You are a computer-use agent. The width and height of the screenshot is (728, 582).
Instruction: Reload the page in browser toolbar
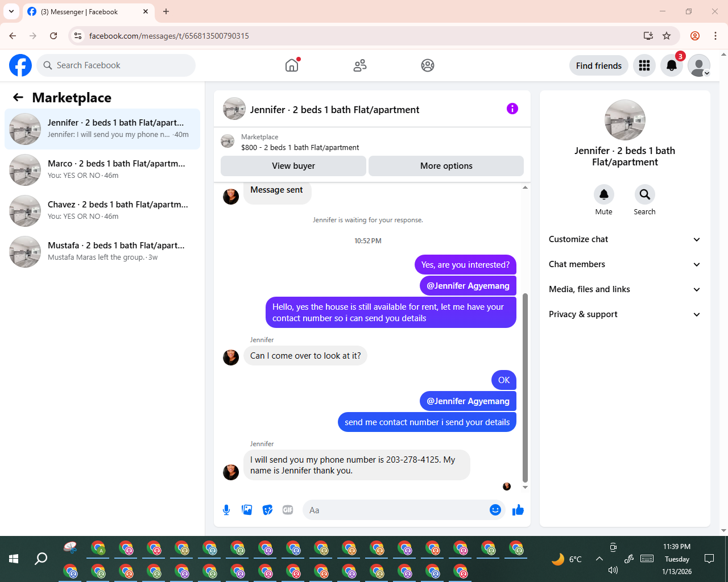(x=53, y=36)
